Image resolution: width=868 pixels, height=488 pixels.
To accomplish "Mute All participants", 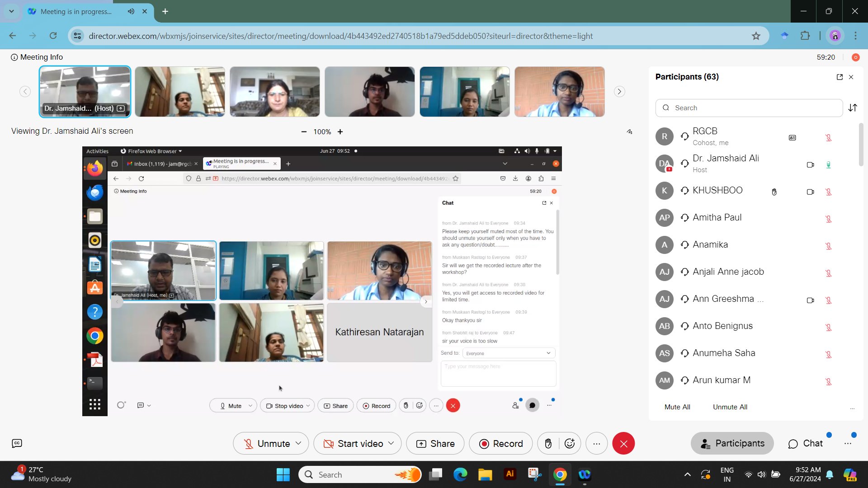I will [677, 407].
